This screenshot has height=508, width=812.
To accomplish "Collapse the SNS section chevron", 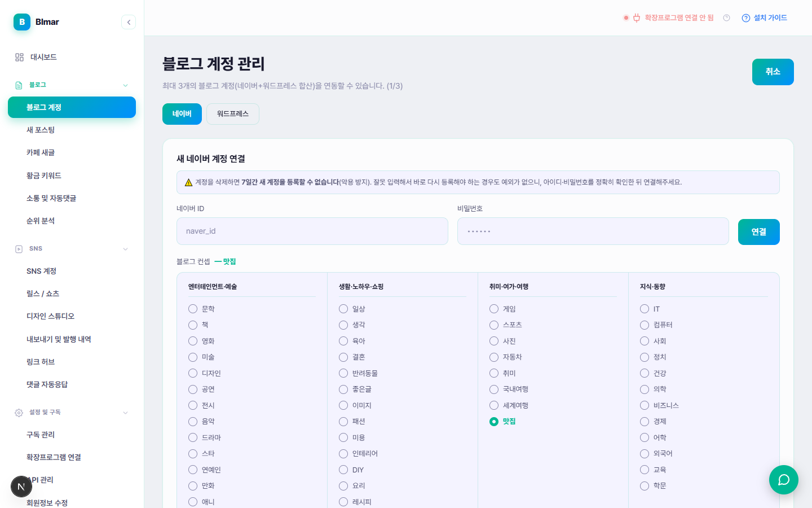I will tap(125, 249).
